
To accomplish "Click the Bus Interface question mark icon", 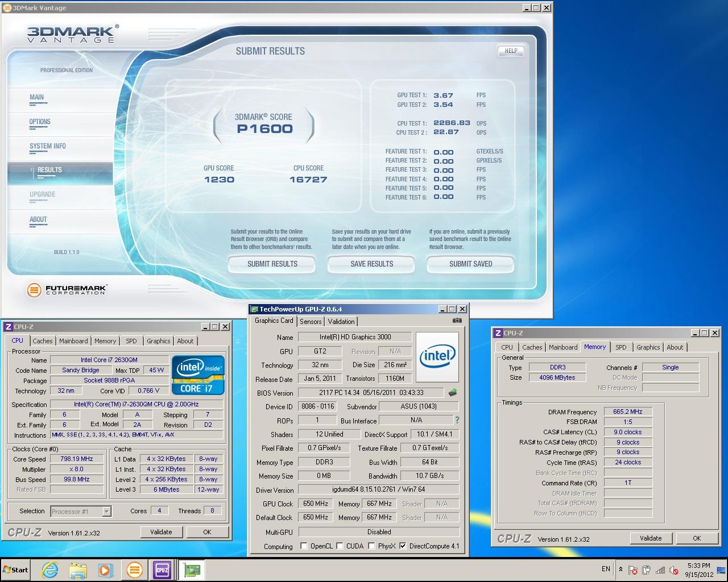I will click(457, 420).
